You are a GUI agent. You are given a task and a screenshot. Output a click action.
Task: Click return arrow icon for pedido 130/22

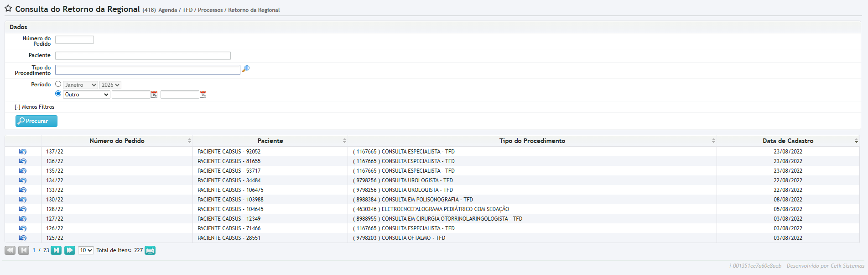[23, 200]
